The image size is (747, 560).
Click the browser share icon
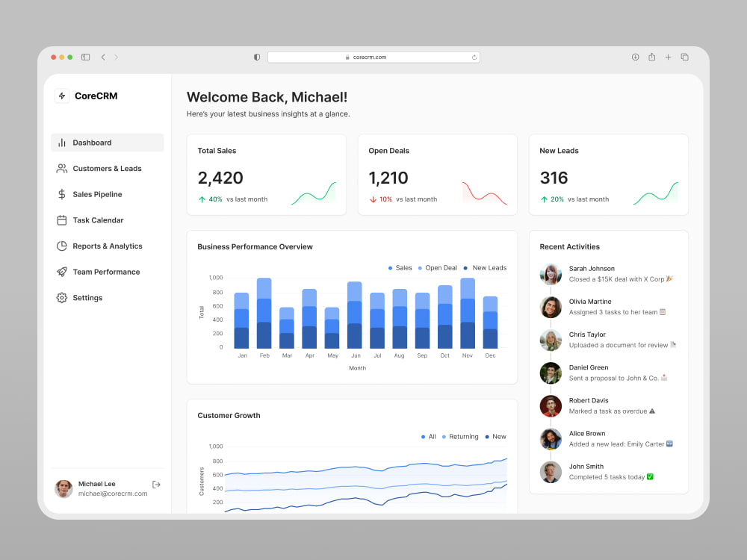click(x=651, y=57)
